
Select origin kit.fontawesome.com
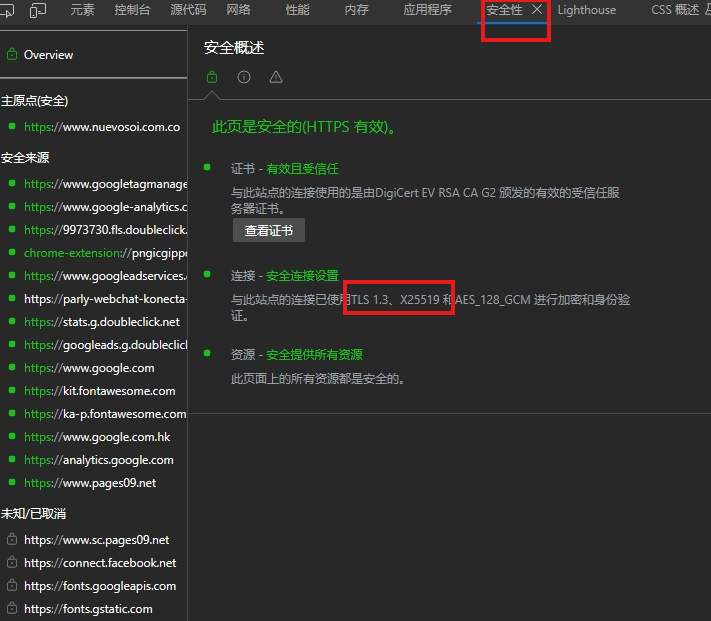[x=99, y=391]
